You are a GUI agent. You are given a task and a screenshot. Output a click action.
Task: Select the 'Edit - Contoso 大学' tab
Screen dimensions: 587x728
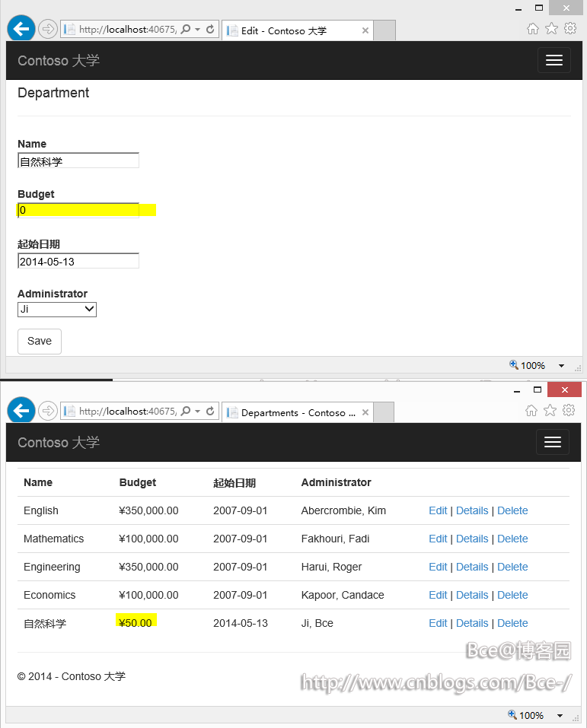pos(298,30)
